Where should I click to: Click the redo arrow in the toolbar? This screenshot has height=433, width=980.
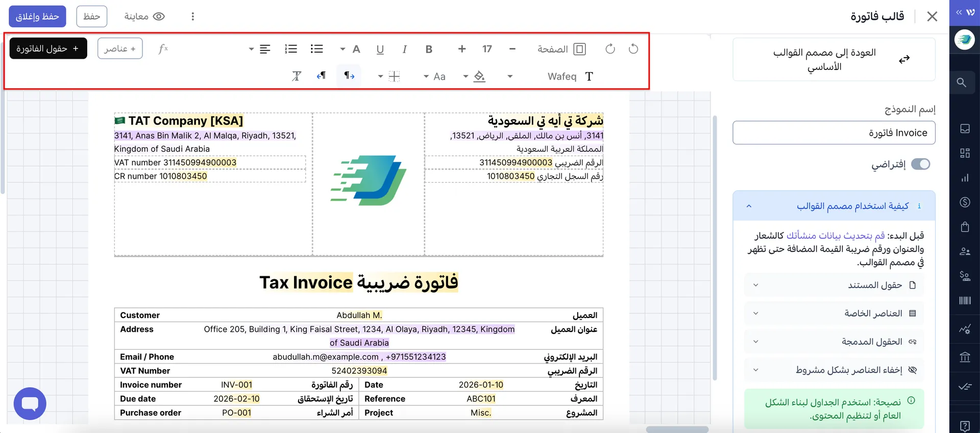(610, 49)
